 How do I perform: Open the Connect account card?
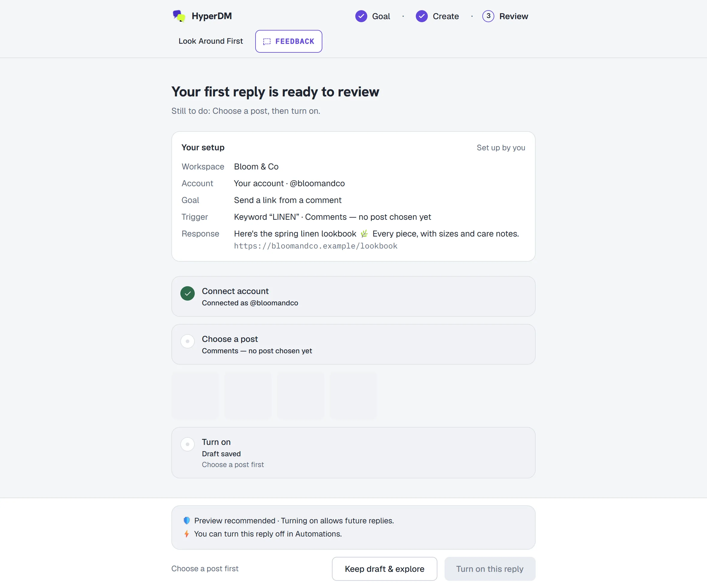[x=353, y=296]
